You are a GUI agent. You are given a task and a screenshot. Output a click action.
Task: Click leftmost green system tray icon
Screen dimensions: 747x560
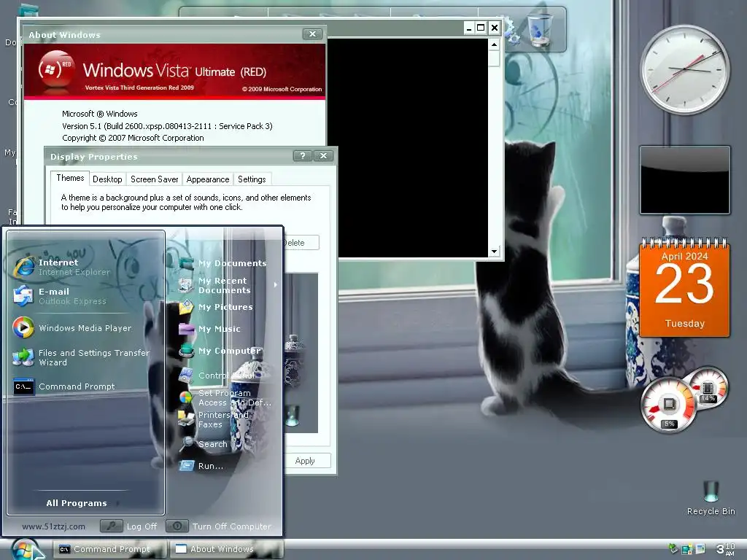coord(673,548)
